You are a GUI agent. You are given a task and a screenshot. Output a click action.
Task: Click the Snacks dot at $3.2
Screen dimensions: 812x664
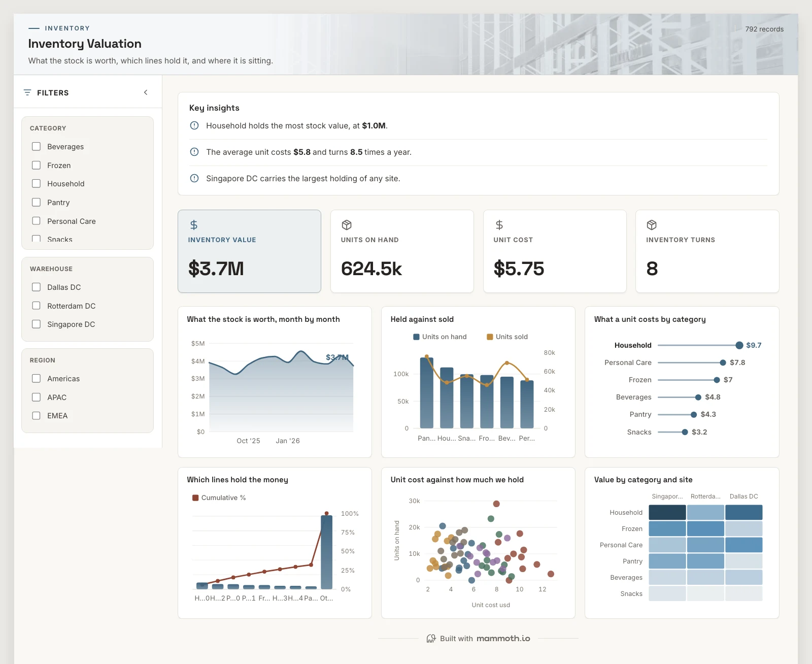[685, 432]
